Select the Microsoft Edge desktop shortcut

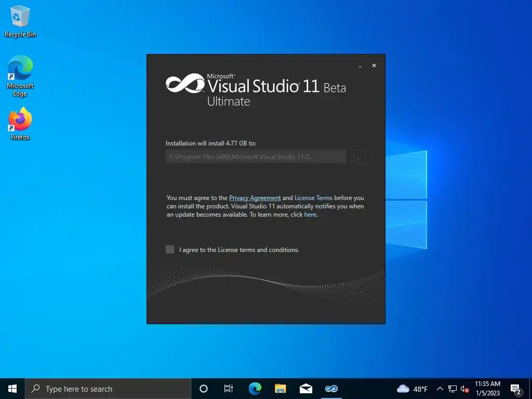coord(20,76)
